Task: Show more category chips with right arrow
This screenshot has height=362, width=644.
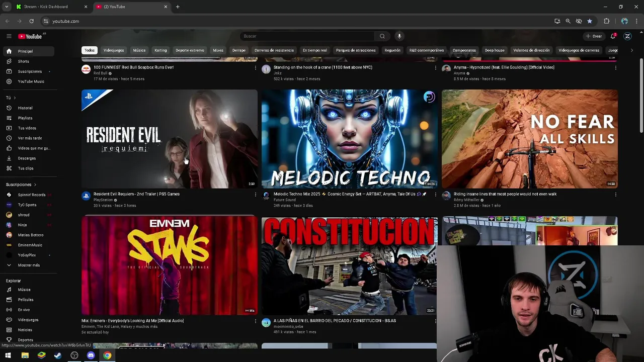Action: [632, 50]
